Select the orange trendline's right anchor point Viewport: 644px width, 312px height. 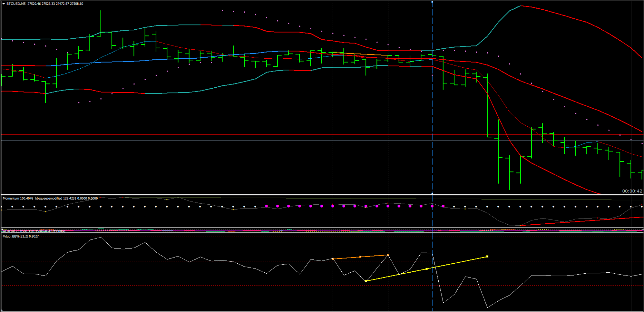click(x=388, y=255)
